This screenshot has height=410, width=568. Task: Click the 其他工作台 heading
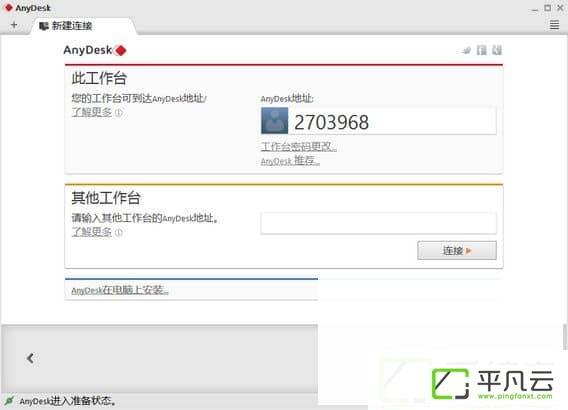pos(106,198)
